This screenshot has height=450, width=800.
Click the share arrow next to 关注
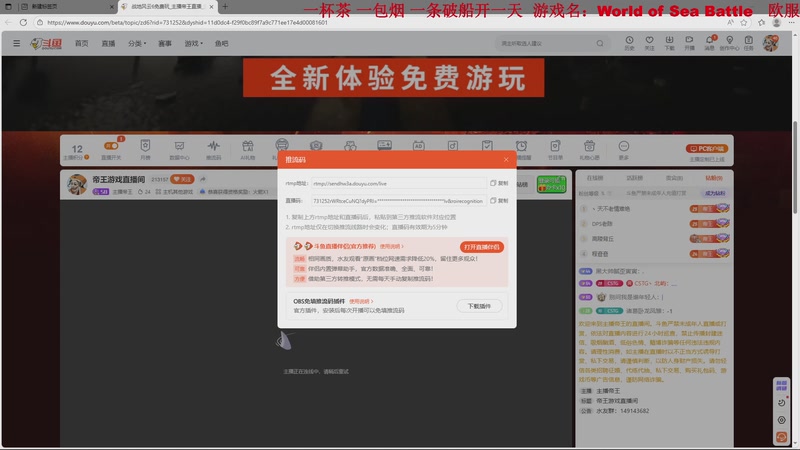pyautogui.click(x=203, y=179)
